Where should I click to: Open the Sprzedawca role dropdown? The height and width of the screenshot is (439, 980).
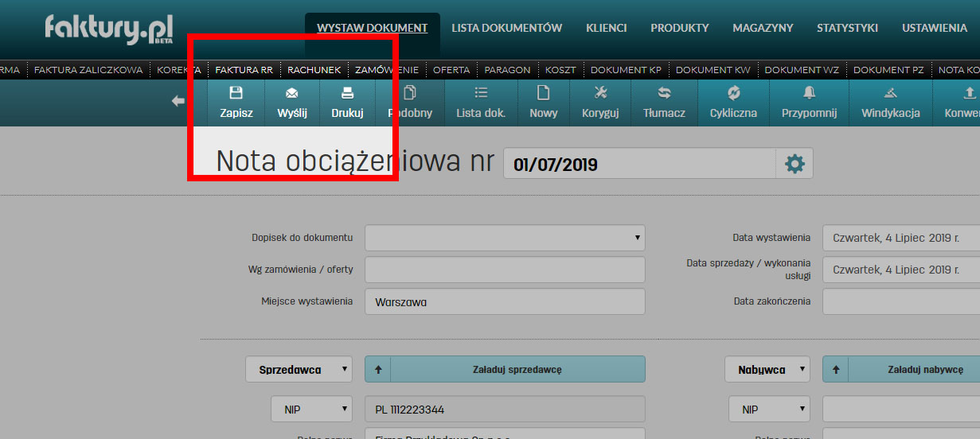(x=299, y=369)
